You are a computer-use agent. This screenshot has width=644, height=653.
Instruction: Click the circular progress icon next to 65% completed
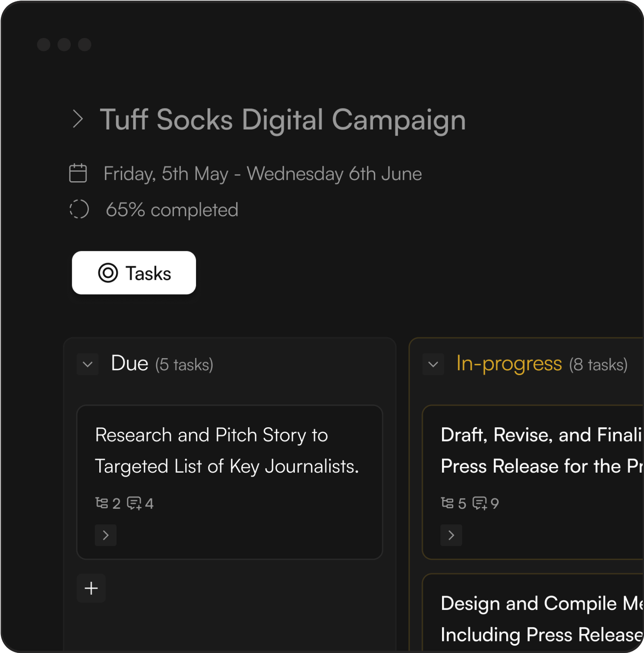coord(79,210)
